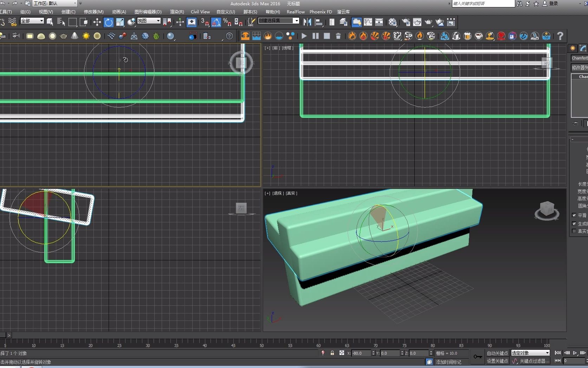Click the Phoenix FD beer simulation icon
This screenshot has height=368, width=588.
[x=467, y=36]
